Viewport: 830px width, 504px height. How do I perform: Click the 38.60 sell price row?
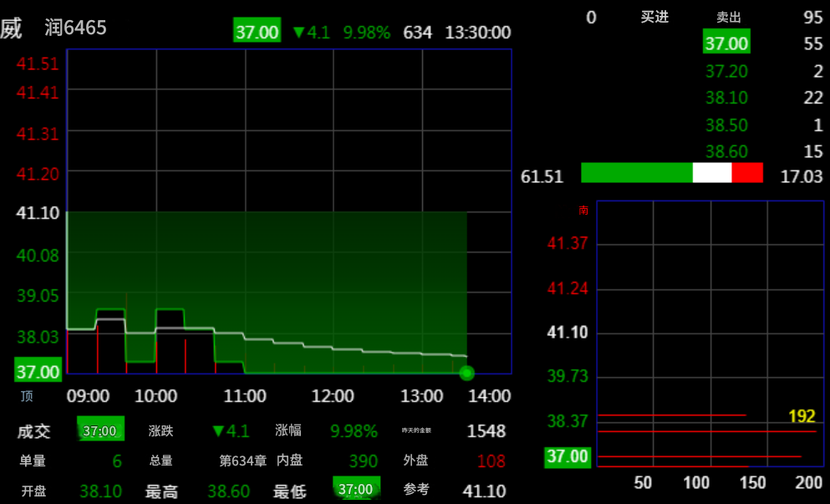(726, 151)
